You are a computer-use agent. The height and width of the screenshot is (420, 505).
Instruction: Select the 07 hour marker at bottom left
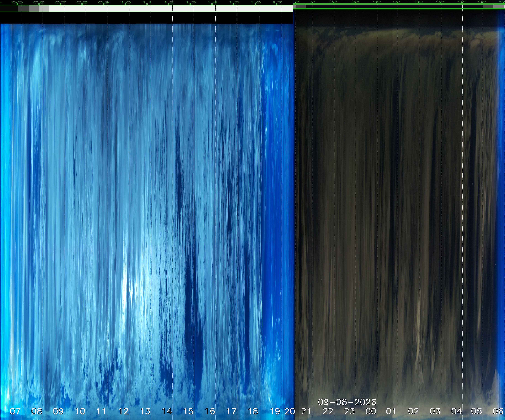[x=15, y=411]
